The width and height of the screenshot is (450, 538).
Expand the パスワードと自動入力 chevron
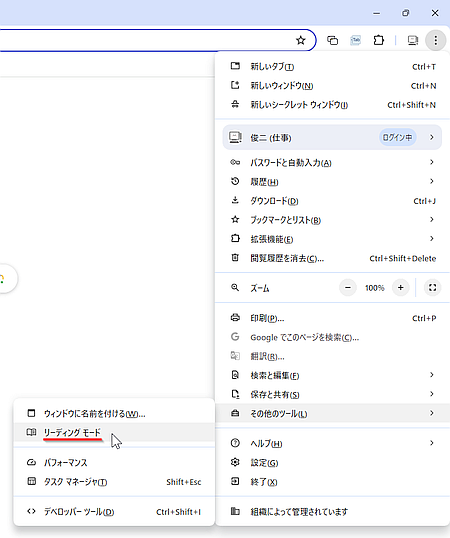(432, 162)
